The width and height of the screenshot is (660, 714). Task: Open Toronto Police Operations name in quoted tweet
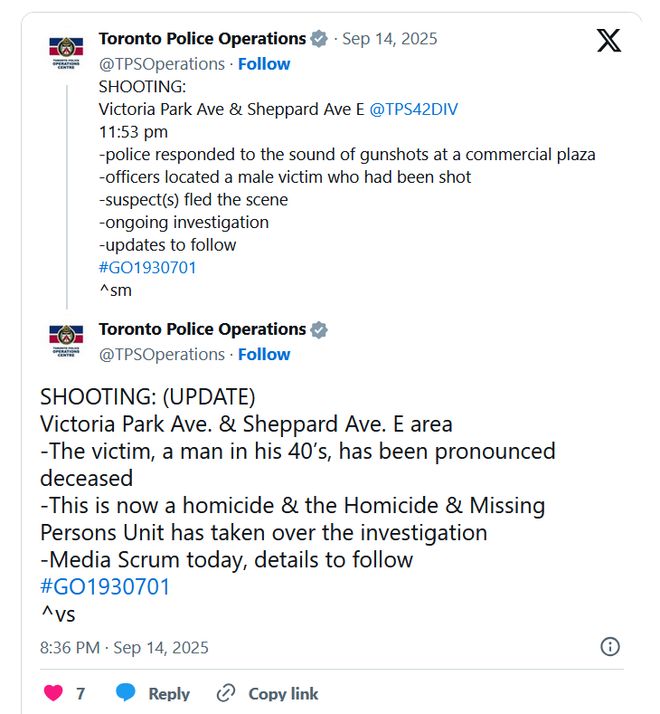click(202, 39)
